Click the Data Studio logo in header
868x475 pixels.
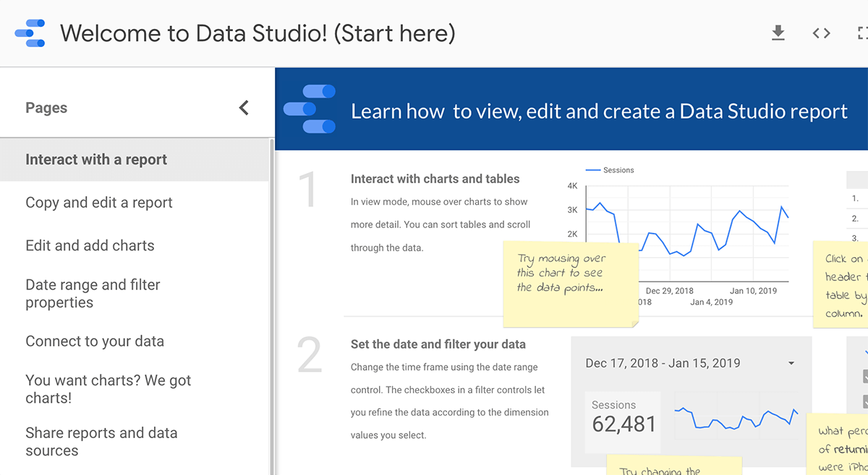pos(30,33)
